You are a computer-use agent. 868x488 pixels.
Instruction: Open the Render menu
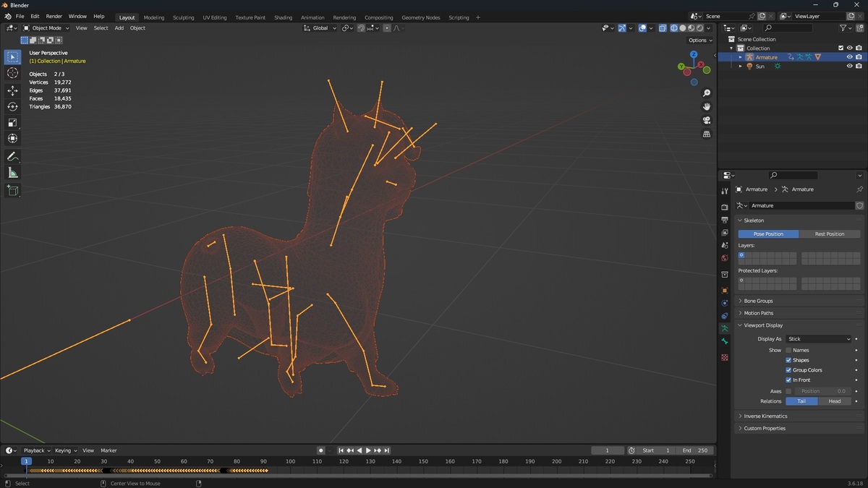click(x=54, y=16)
